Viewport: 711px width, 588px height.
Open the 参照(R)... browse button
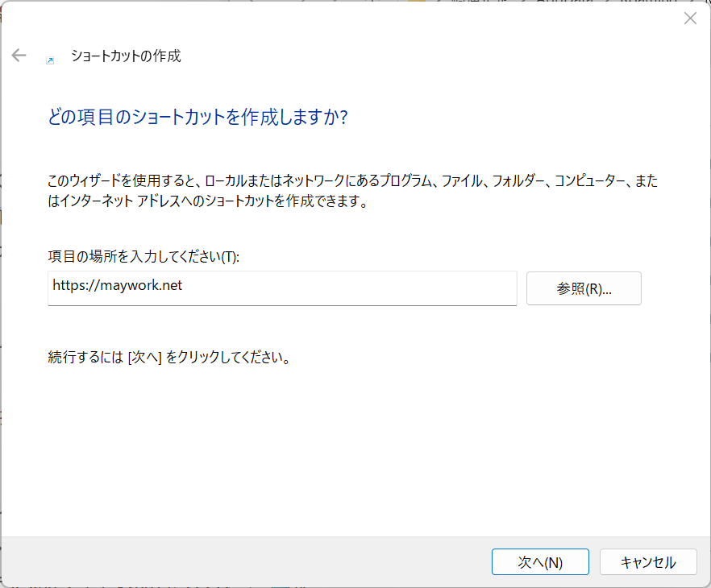584,288
